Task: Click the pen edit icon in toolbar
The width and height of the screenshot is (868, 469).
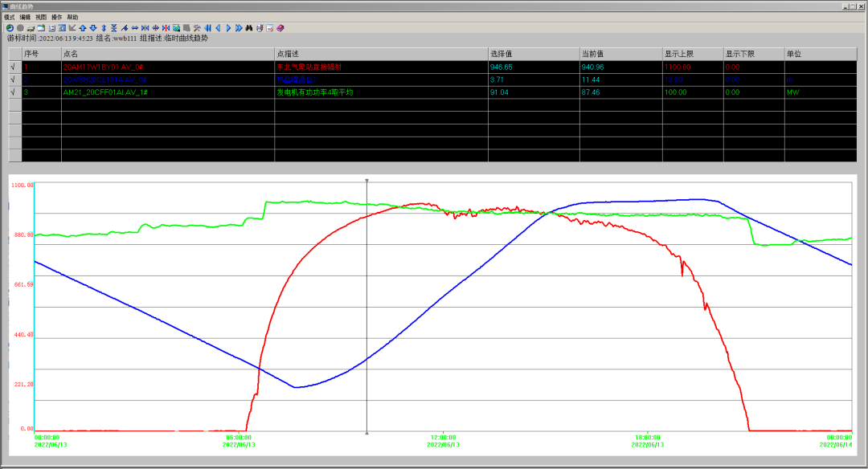Action: (124, 27)
